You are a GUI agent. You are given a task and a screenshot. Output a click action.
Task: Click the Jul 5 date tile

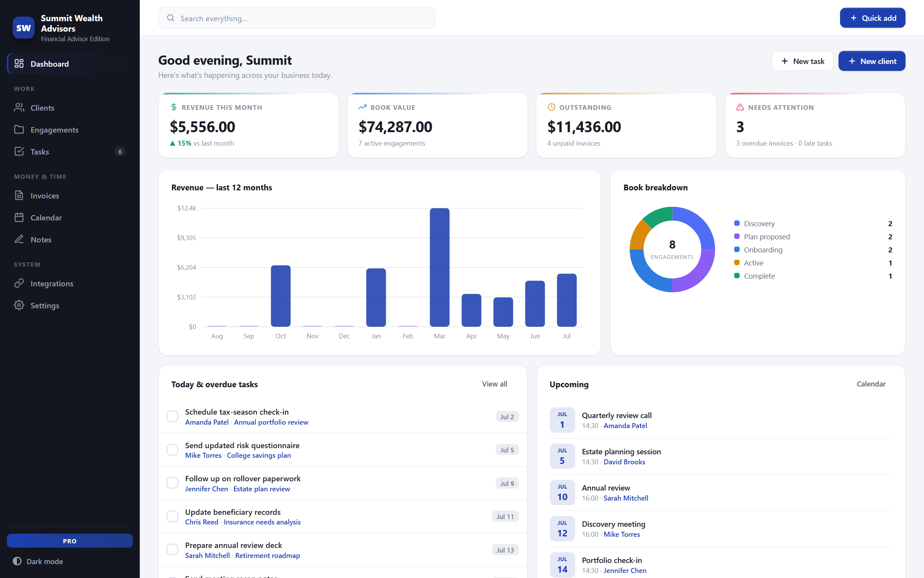click(562, 456)
